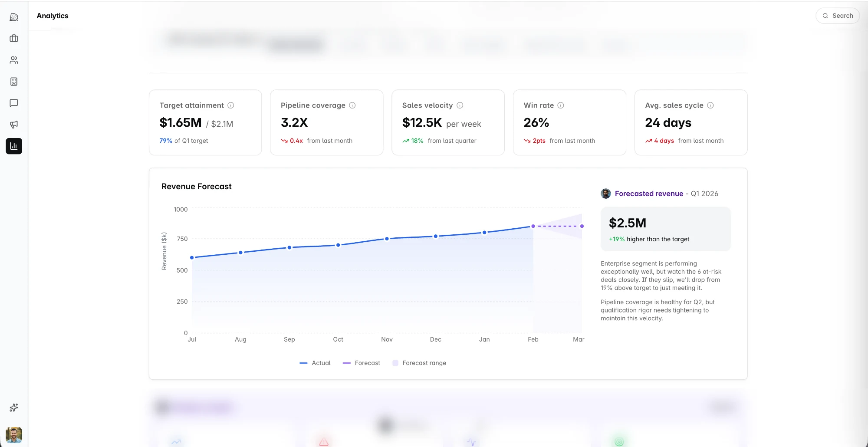
Task: Open the Forecasted revenue link
Action: point(649,194)
